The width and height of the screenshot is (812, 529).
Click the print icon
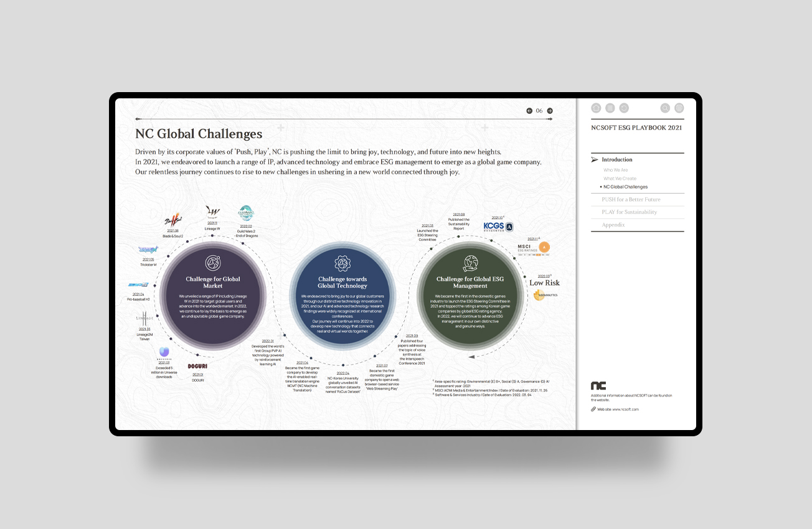679,108
